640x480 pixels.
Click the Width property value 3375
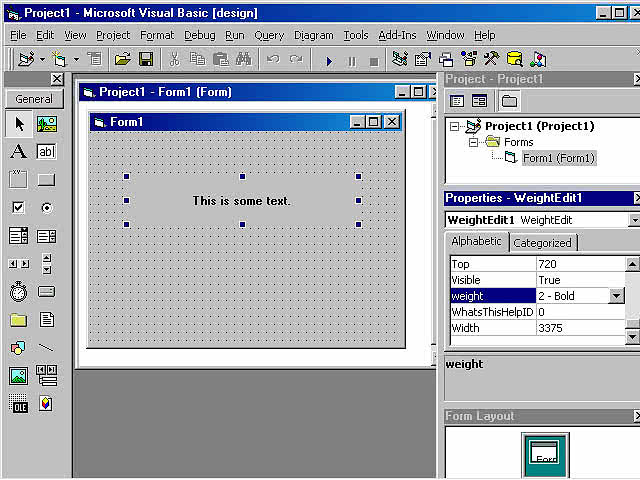[580, 328]
